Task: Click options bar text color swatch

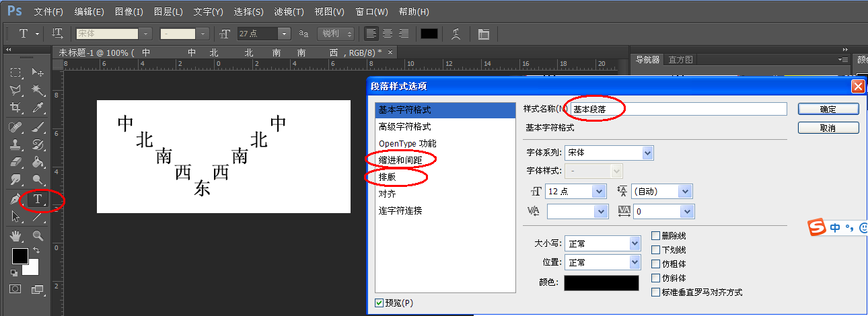Action: click(x=429, y=34)
